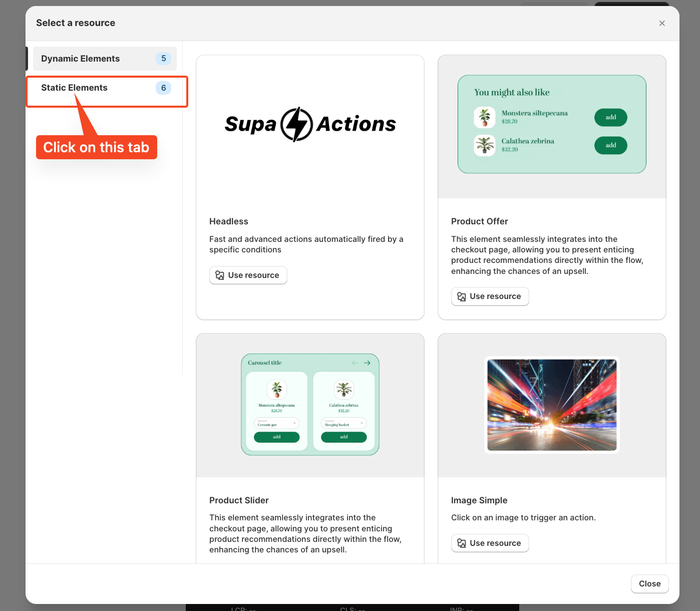
Task: Switch to the Dynamic Elements tab
Action: [105, 59]
